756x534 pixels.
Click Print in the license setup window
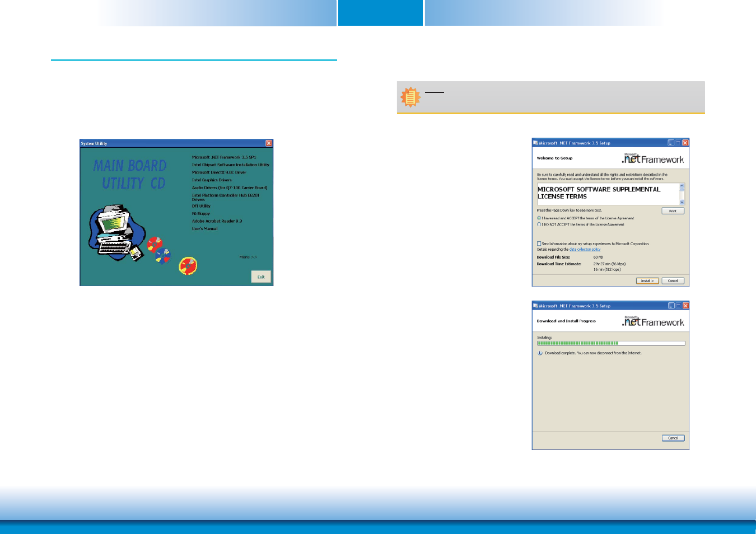click(x=673, y=211)
